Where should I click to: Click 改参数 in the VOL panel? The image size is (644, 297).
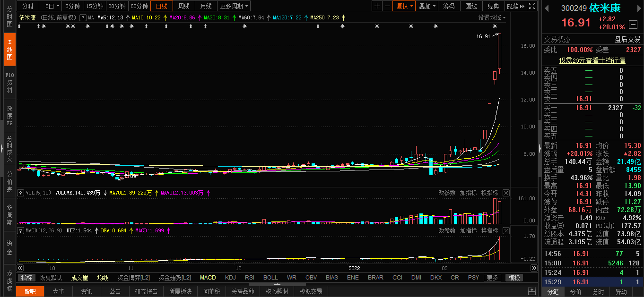[x=447, y=193]
